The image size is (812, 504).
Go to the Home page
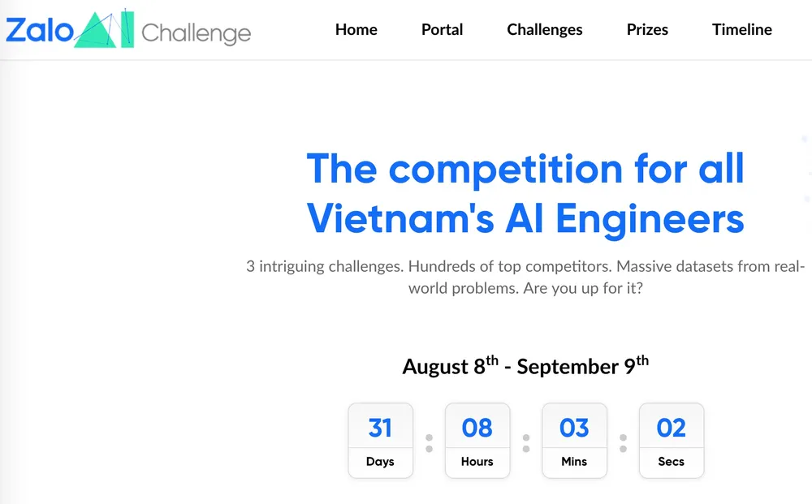[356, 29]
